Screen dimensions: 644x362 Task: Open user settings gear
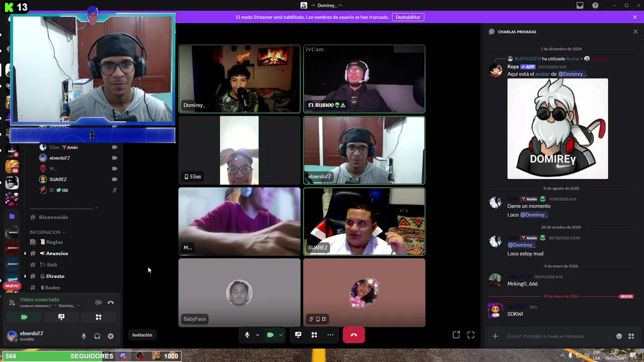[111, 336]
